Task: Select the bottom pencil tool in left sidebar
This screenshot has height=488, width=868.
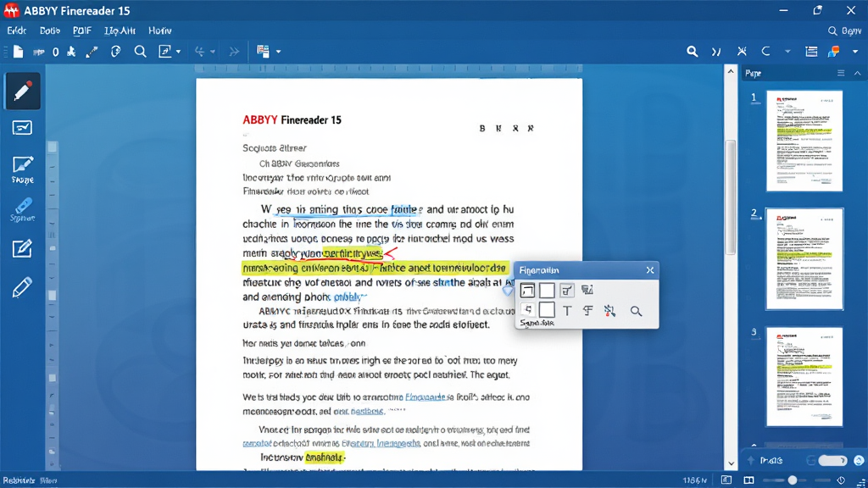Action: click(22, 288)
